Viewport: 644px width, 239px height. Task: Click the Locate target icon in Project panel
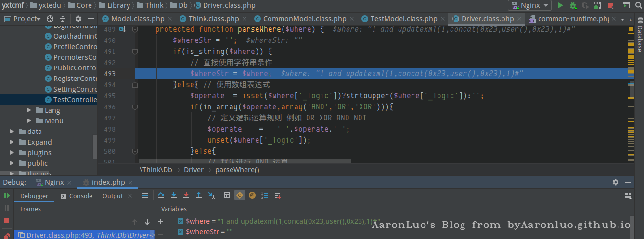50,19
